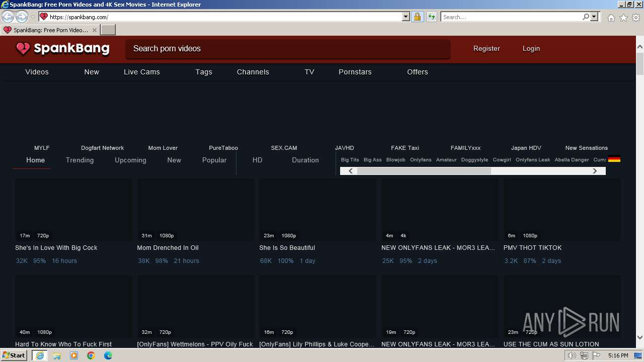Click the left arrow of the tags scrollbar
The height and width of the screenshot is (362, 644).
(351, 171)
